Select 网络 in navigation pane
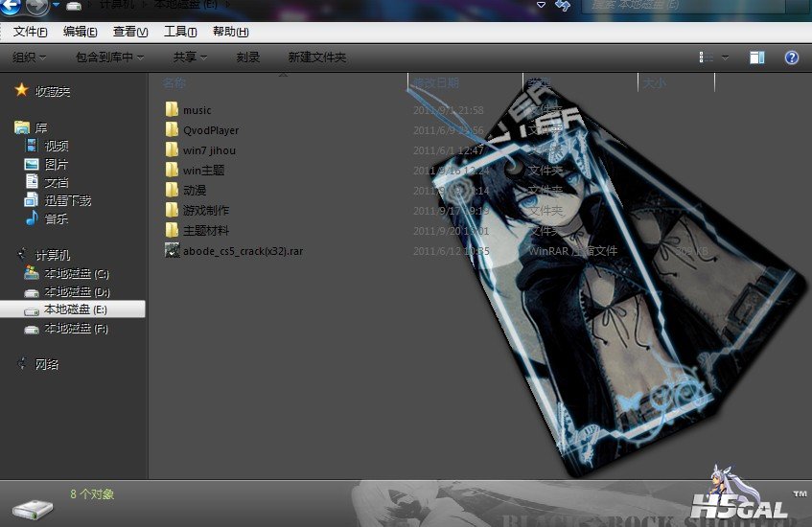This screenshot has height=527, width=812. pos(47,364)
